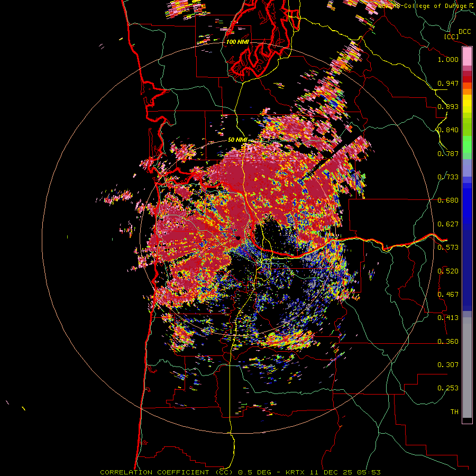Click the [CC] label near the scale
The height and width of the screenshot is (476, 476).
(x=452, y=36)
